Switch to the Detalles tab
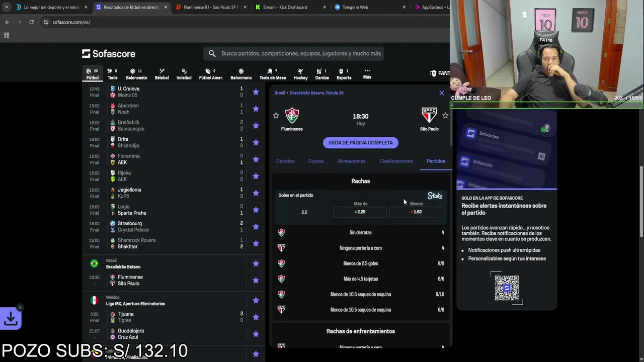 pyautogui.click(x=285, y=161)
